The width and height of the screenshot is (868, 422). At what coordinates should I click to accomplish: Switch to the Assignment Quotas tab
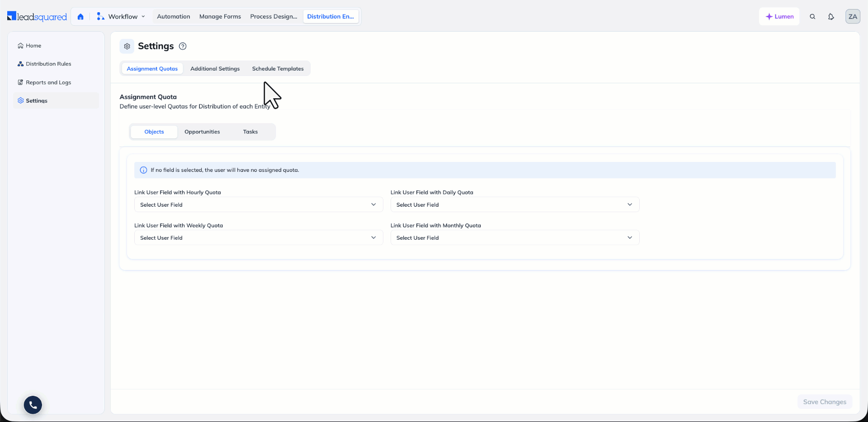click(x=152, y=69)
